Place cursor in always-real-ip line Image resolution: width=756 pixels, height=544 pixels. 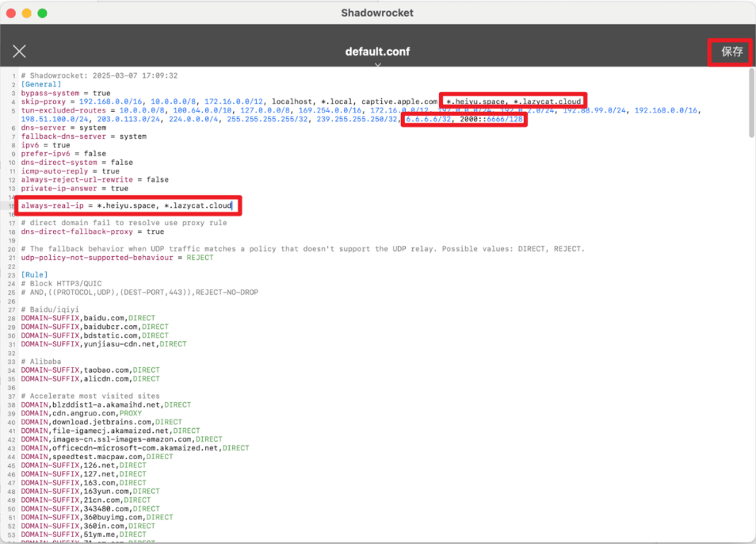coord(126,205)
